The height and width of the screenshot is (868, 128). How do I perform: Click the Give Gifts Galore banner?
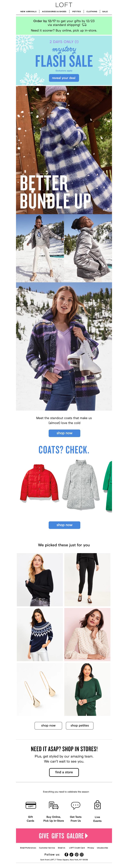coord(64,836)
